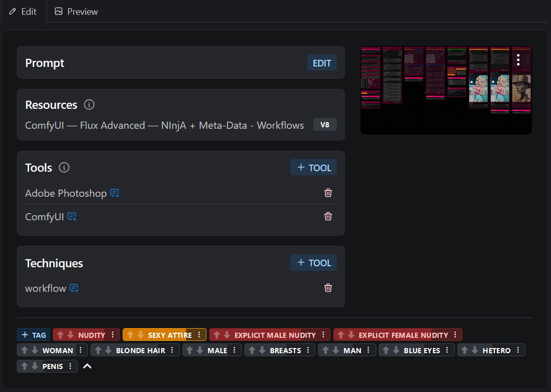This screenshot has height=392, width=551.
Task: Remove the workflow technique with trash icon
Action: pos(328,288)
